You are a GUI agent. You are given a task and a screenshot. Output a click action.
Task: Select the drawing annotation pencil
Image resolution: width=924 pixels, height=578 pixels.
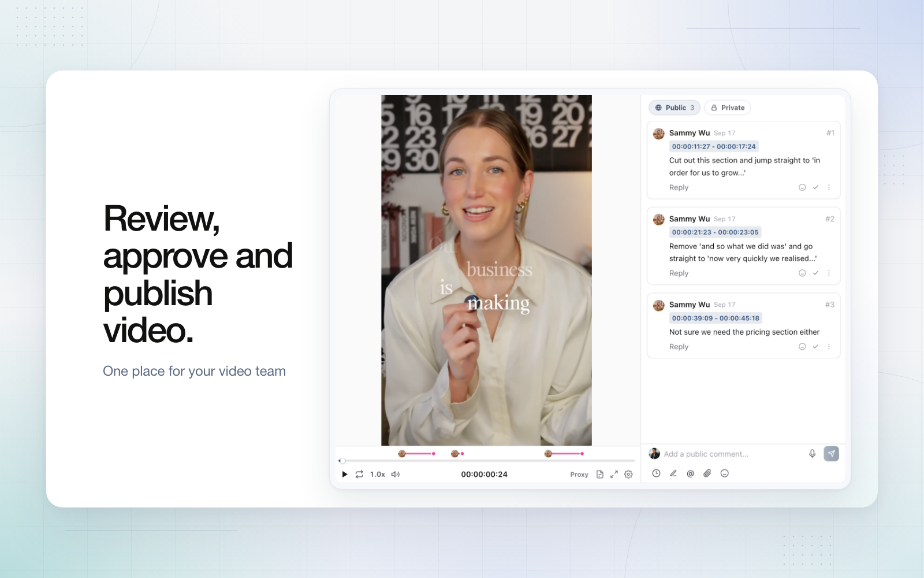[x=673, y=473]
